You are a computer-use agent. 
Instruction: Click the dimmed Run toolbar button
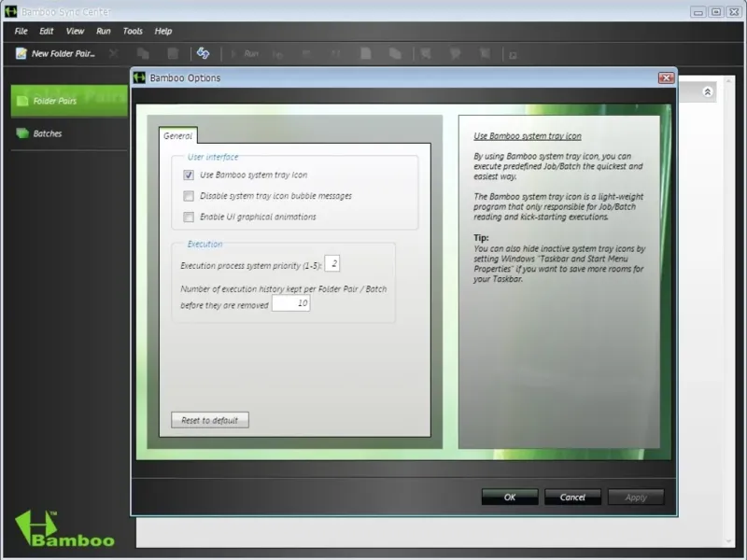(x=246, y=54)
